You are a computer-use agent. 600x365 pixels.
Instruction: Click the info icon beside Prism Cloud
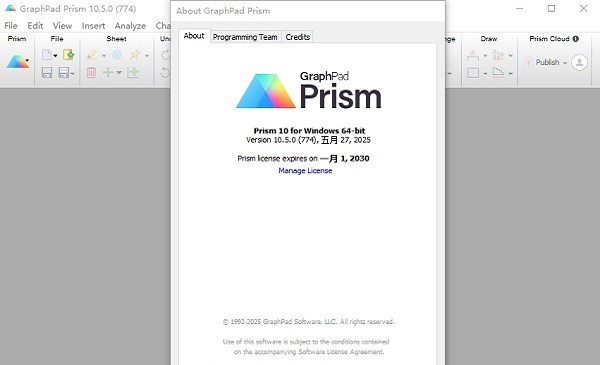click(x=576, y=39)
